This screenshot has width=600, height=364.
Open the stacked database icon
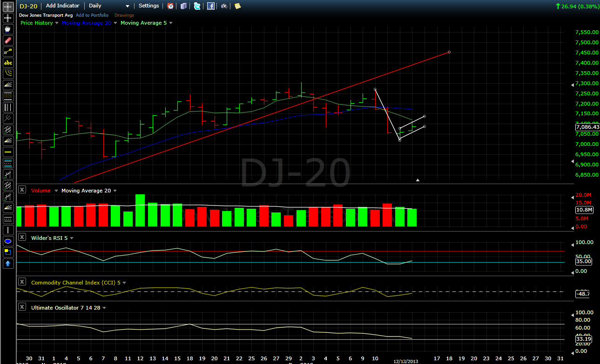point(184,6)
